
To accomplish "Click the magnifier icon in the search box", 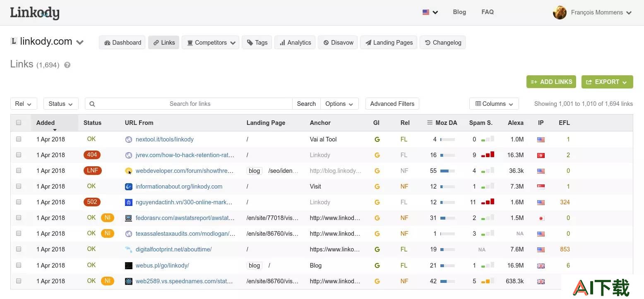I will click(x=92, y=104).
